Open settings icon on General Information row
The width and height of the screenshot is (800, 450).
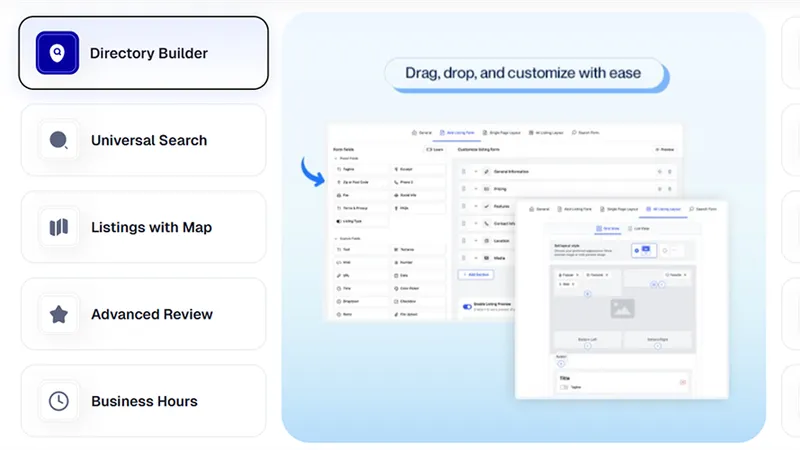tap(659, 172)
